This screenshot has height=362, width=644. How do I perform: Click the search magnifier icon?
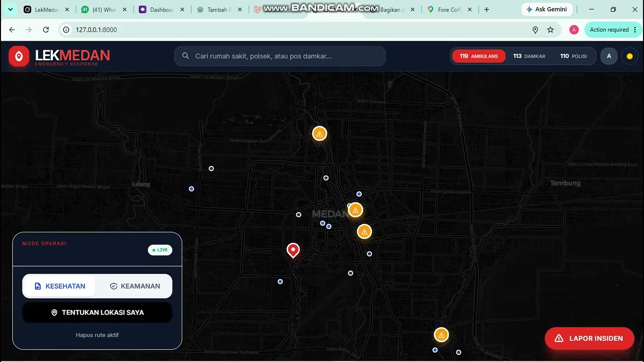pyautogui.click(x=186, y=56)
